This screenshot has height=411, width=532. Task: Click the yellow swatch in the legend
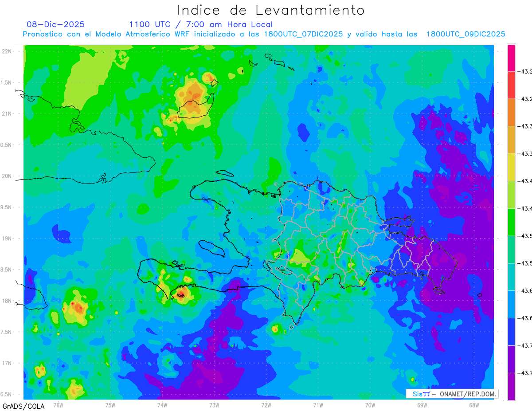(511, 167)
